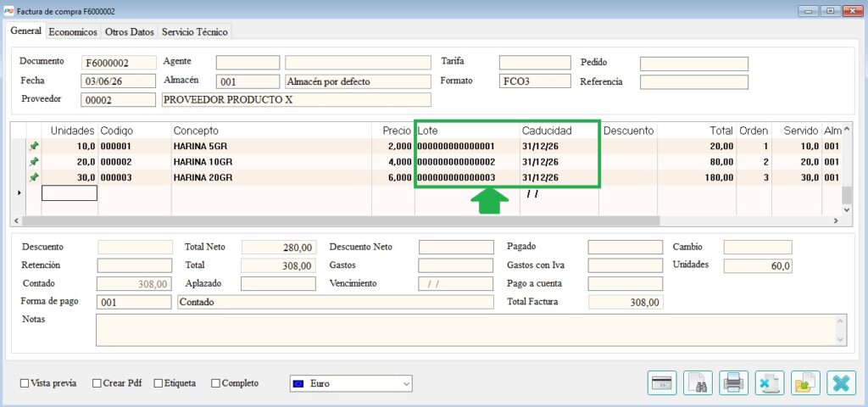
Task: Click the pin icon on HARINA 10GR row
Action: click(34, 162)
